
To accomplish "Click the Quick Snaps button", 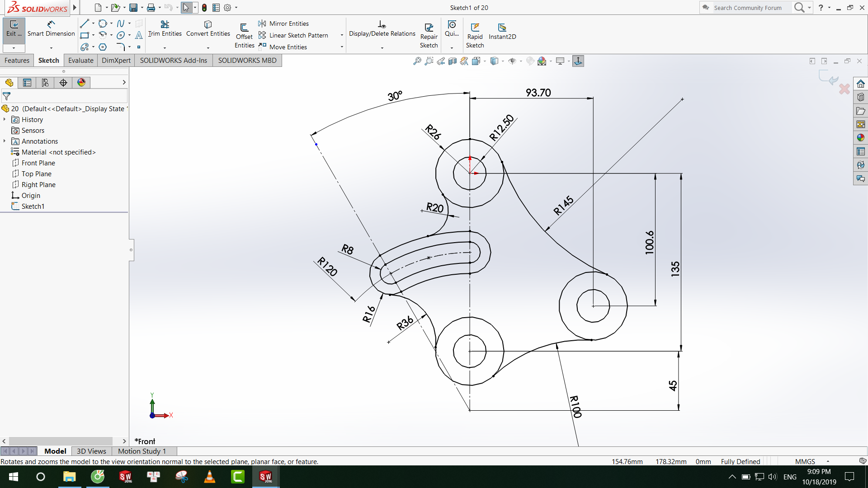I will (452, 28).
